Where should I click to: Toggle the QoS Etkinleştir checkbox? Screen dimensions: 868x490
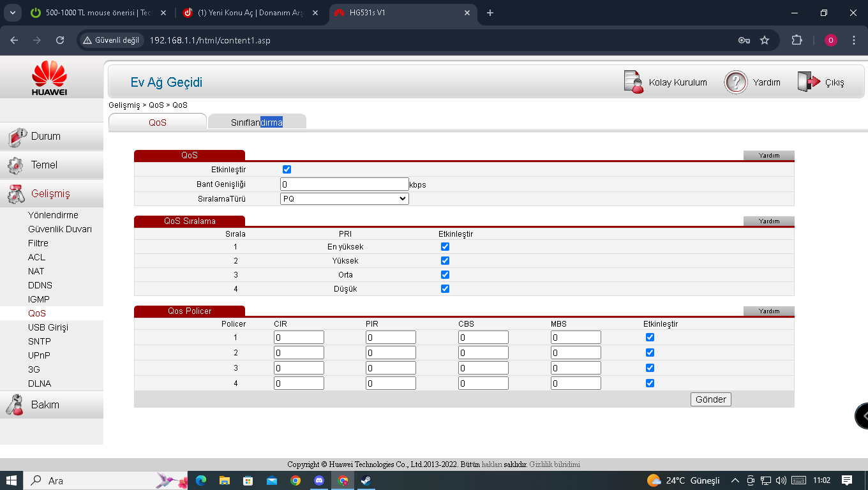click(x=287, y=169)
